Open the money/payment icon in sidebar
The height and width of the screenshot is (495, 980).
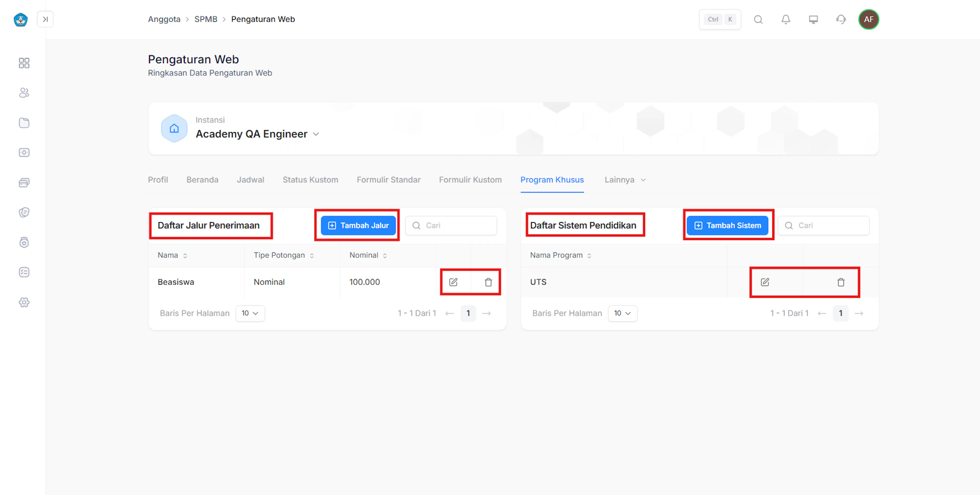24,153
